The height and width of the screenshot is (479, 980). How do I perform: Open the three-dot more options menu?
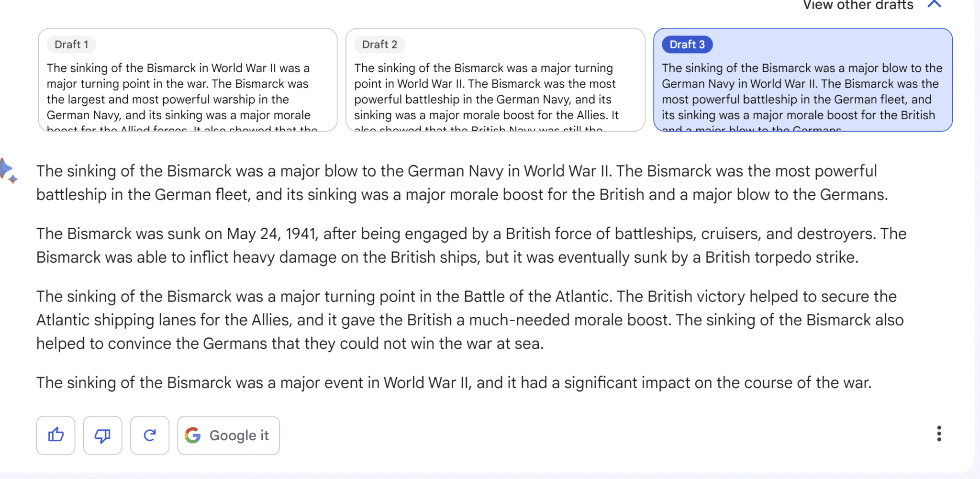[939, 434]
